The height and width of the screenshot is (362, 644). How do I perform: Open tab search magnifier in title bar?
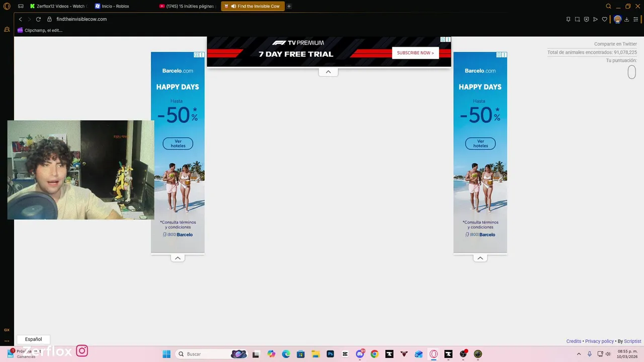(608, 6)
